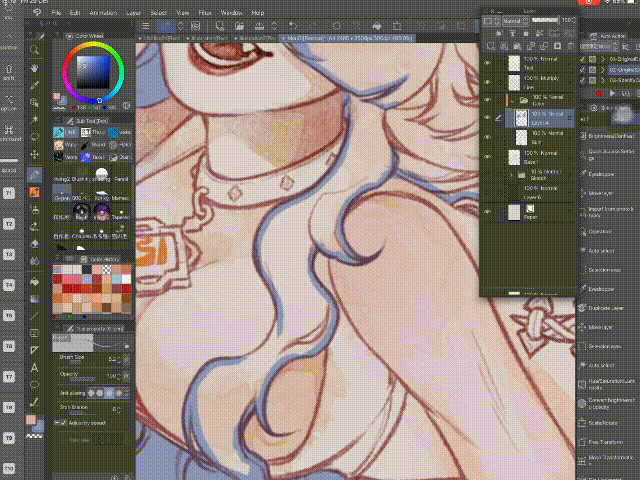Open the File menu

point(56,13)
